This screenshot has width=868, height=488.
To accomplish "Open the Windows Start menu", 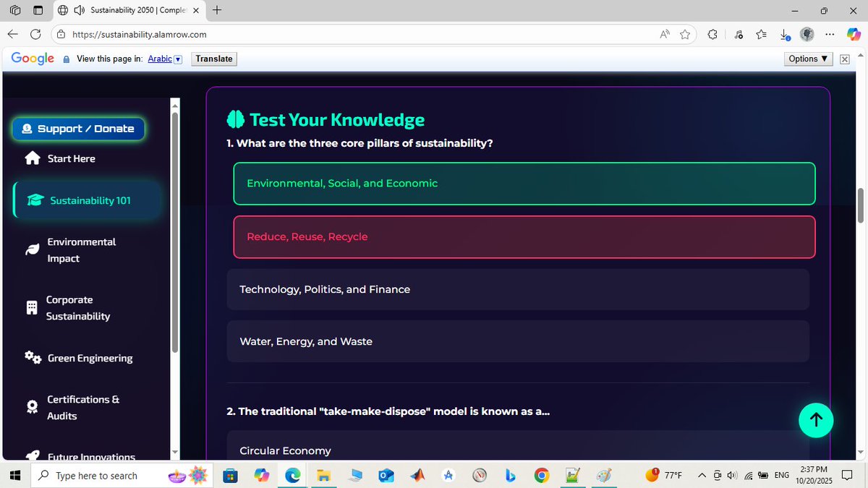I will [14, 475].
